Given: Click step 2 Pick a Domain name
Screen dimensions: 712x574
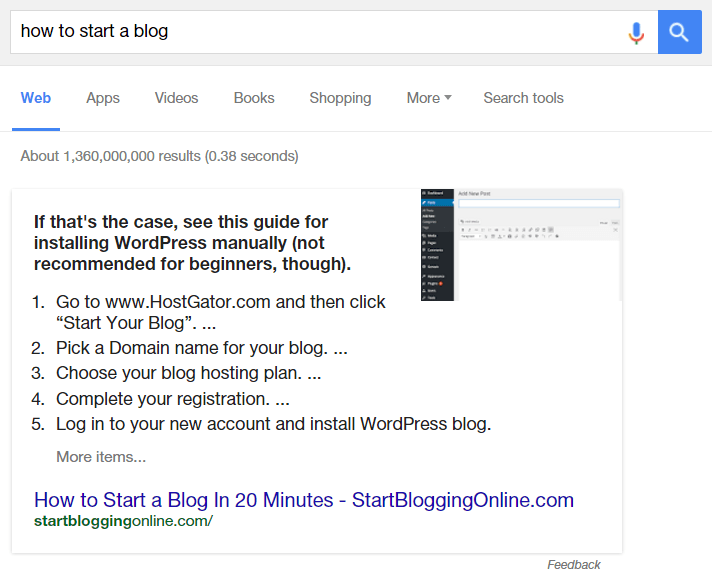Looking at the screenshot, I should click(202, 348).
